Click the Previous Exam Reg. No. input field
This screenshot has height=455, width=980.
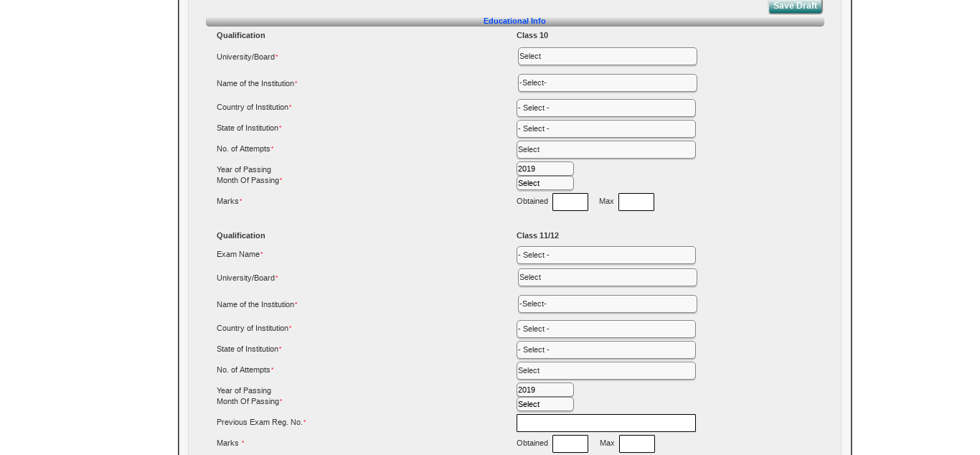click(606, 423)
